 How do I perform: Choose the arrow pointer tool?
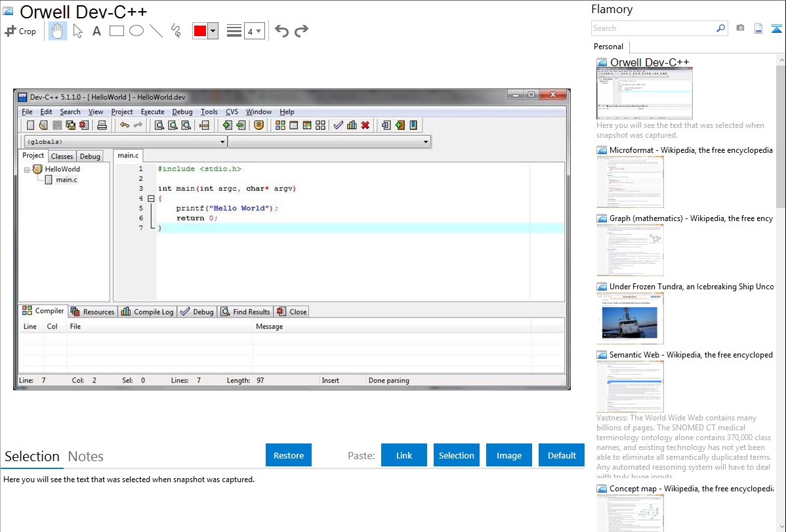click(x=77, y=31)
